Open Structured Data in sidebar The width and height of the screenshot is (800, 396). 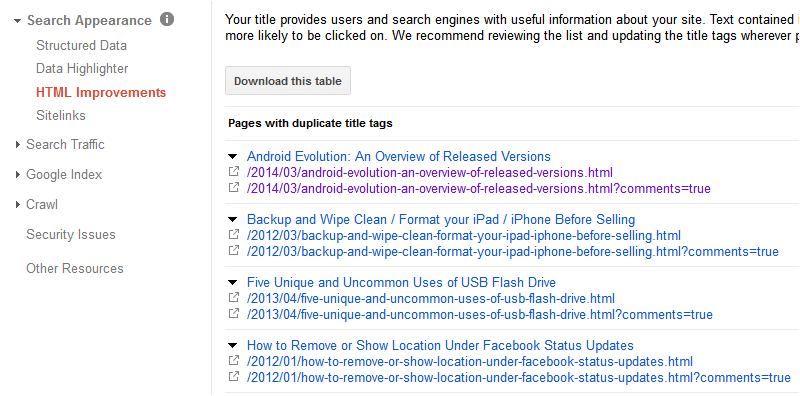(81, 45)
